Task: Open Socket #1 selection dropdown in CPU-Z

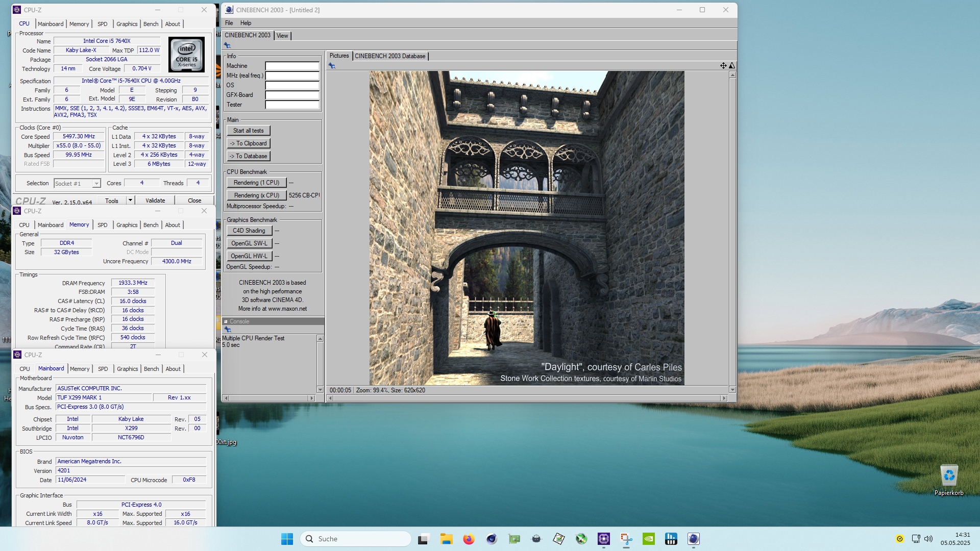Action: 77,184
